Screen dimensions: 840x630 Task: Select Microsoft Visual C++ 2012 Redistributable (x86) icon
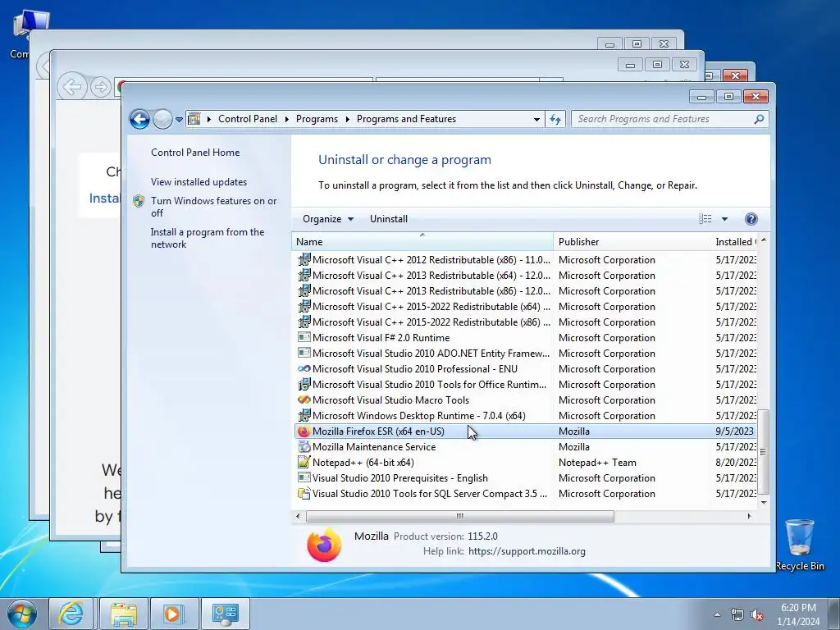[x=304, y=260]
